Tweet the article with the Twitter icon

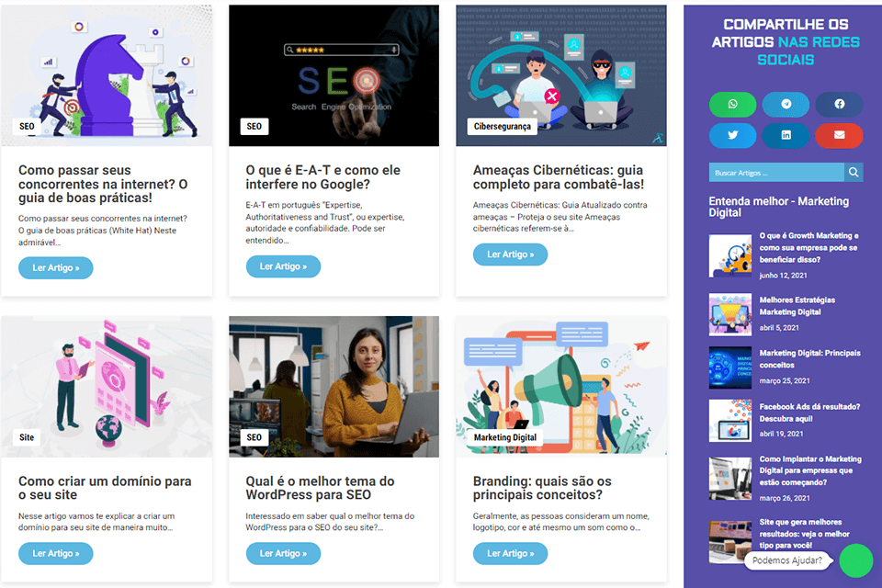pos(732,135)
